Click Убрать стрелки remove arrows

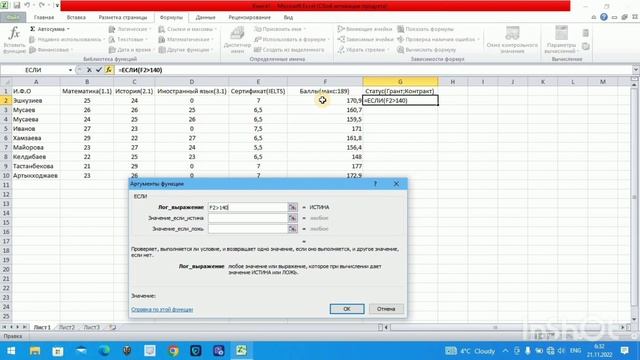pos(363,50)
